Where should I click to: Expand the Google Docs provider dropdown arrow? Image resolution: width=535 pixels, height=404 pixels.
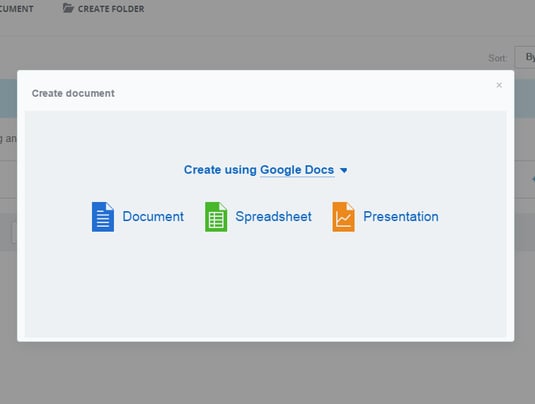coord(344,170)
